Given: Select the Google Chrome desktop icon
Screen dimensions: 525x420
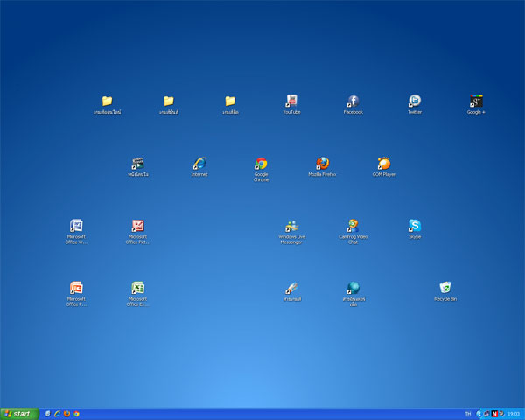Looking at the screenshot, I should coord(261,164).
